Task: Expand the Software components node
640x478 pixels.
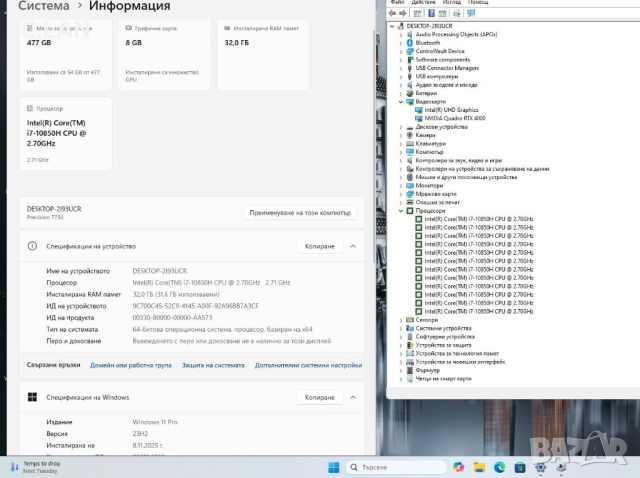Action: tap(400, 60)
